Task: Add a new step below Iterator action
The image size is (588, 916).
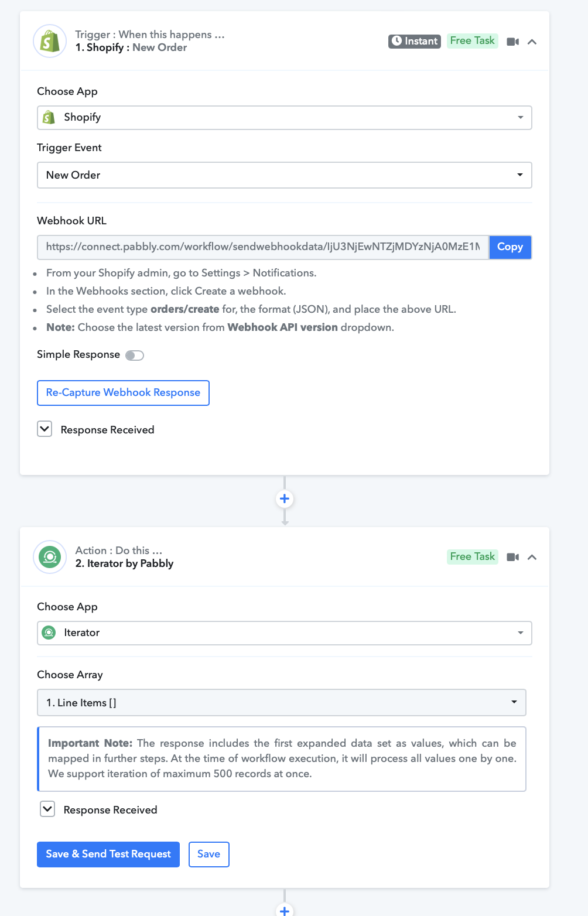Action: (x=285, y=910)
